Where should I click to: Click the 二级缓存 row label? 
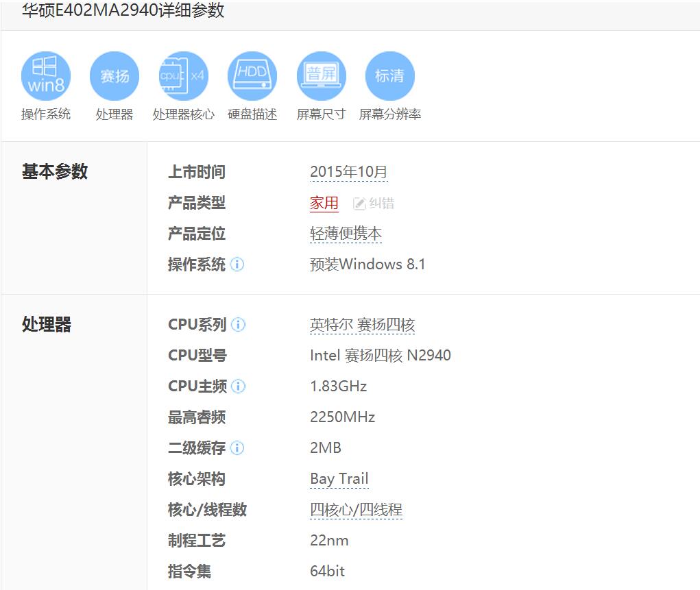[197, 447]
